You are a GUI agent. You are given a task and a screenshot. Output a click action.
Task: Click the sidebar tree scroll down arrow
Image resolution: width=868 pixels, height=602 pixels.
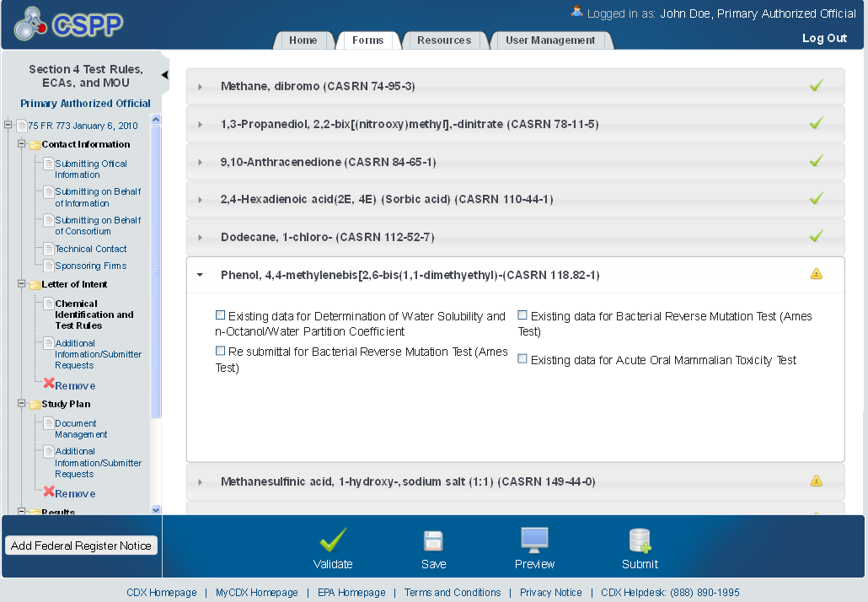click(x=155, y=509)
